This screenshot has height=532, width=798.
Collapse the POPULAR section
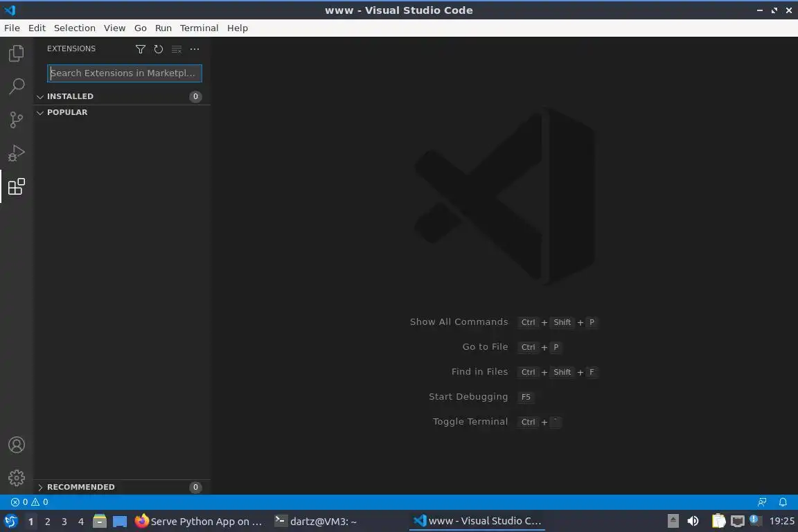pos(40,112)
